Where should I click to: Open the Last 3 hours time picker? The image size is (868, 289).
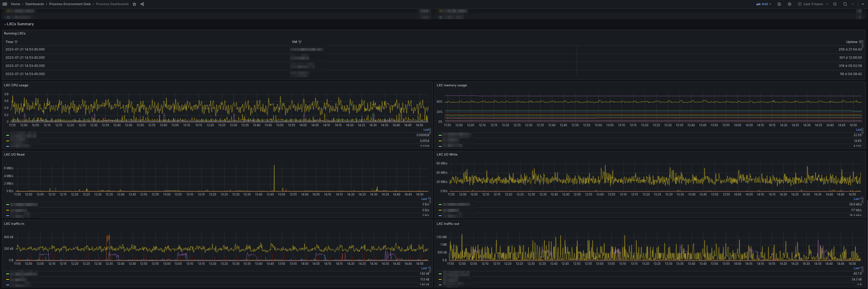click(813, 4)
